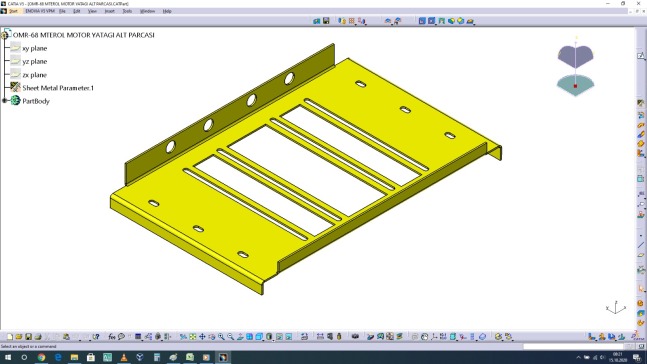Select Sheet Metal Parameter.1 label in tree

[58, 88]
